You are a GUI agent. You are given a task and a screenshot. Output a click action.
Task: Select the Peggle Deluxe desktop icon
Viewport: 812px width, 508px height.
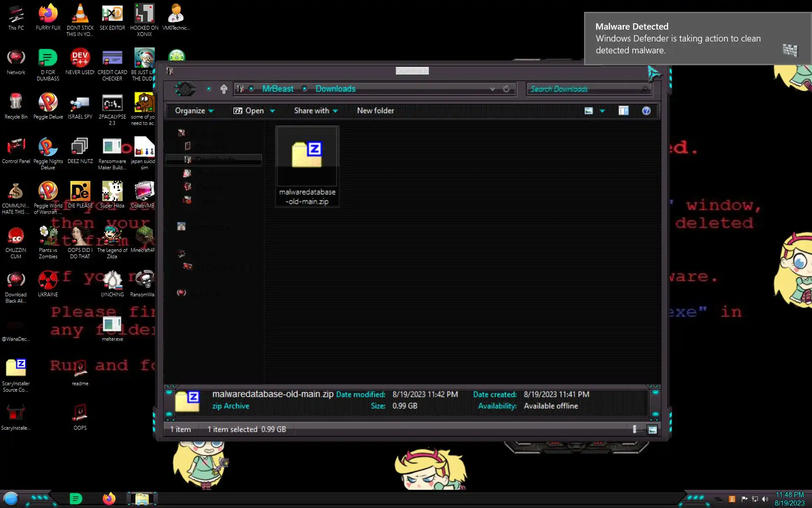(x=48, y=107)
